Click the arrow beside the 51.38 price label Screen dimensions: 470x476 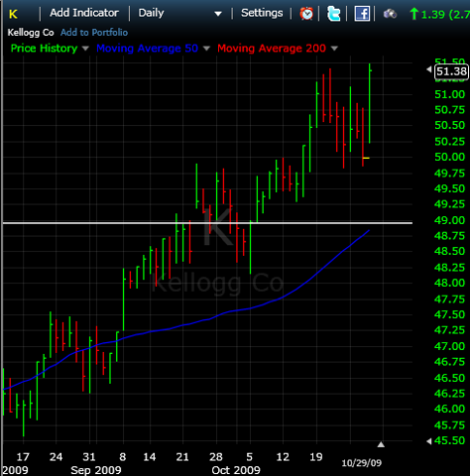(x=429, y=69)
